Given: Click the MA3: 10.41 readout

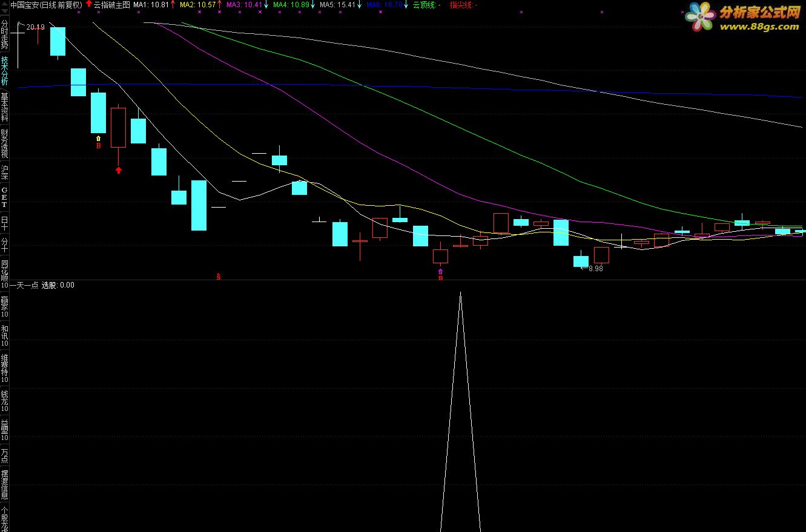Looking at the screenshot, I should pos(244,4).
